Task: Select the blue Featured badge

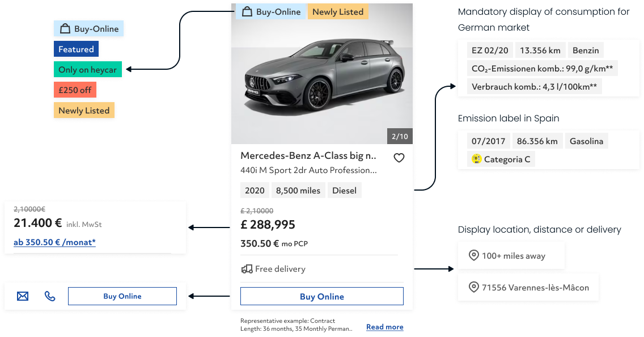Action: coord(76,49)
